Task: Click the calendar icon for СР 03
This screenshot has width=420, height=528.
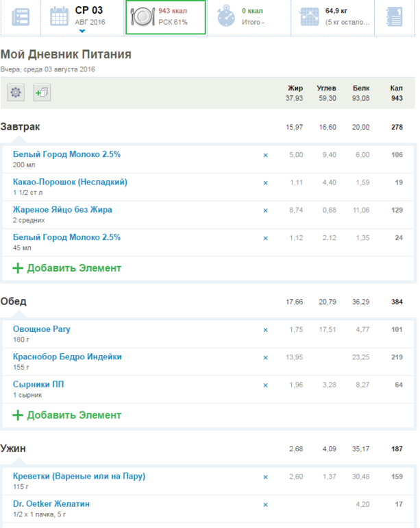Action: tap(60, 16)
